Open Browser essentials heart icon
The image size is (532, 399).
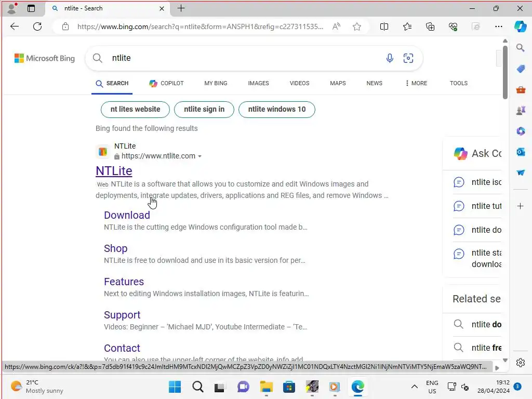[453, 26]
